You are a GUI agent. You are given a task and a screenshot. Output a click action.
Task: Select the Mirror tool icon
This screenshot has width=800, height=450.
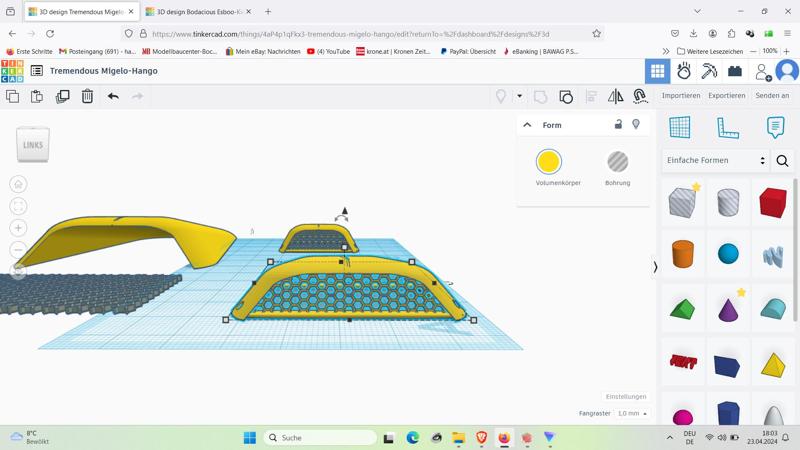pyautogui.click(x=615, y=96)
